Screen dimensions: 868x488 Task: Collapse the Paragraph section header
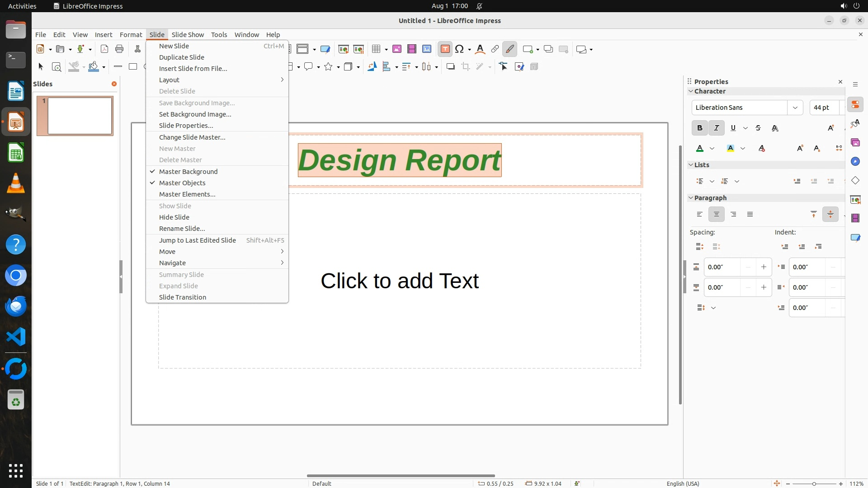point(710,198)
